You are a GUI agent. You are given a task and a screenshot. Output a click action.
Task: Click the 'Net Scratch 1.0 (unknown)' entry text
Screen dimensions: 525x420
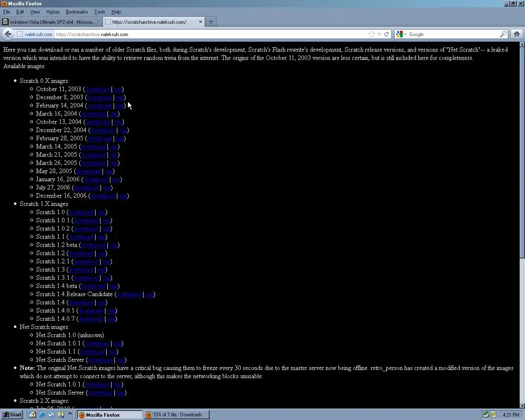(70, 335)
